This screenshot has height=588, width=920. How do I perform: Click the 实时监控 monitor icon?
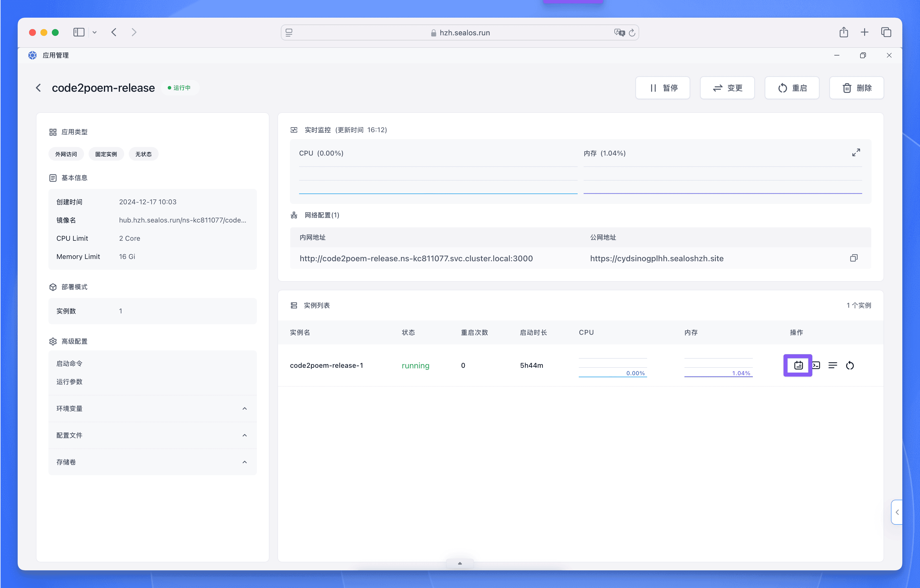(x=294, y=130)
